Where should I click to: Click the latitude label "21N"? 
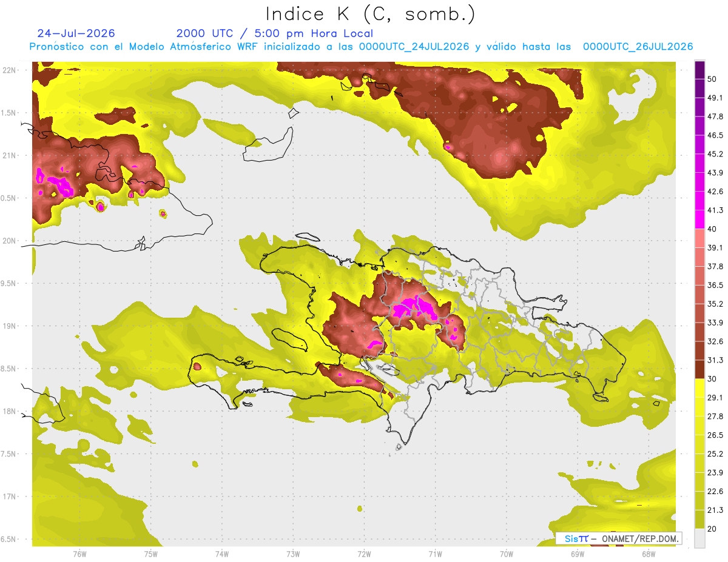10,155
